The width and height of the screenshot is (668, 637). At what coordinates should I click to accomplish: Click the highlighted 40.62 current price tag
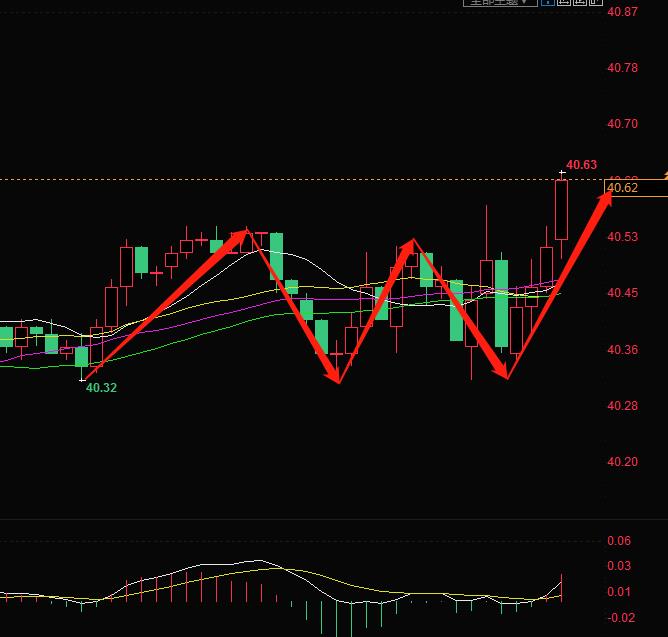click(x=636, y=188)
